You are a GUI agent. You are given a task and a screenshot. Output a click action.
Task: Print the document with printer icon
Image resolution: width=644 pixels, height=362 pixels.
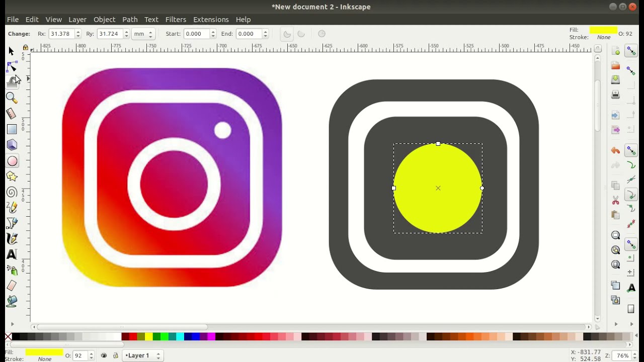[615, 95]
